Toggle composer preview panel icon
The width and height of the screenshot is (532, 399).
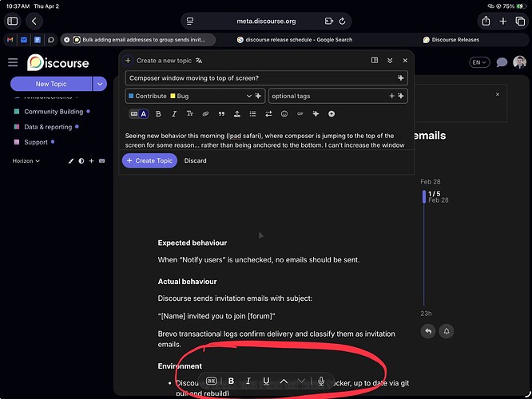(x=375, y=61)
